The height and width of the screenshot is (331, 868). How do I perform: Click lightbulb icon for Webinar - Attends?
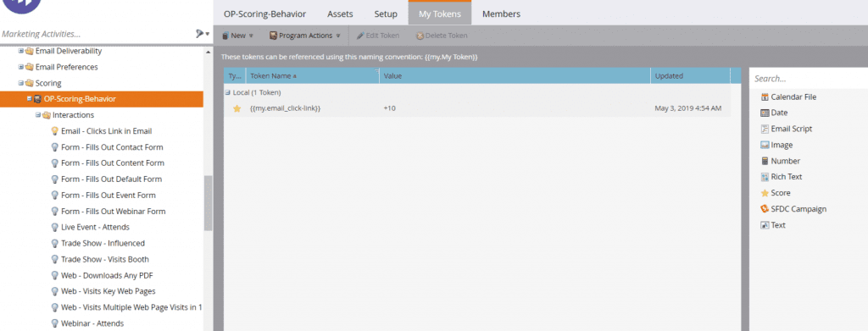point(55,323)
